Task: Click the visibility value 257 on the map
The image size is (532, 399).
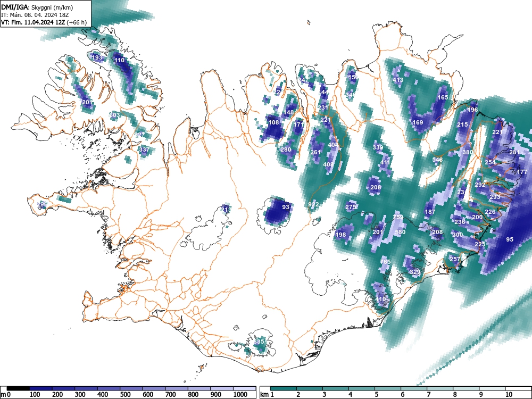Action: point(455,259)
